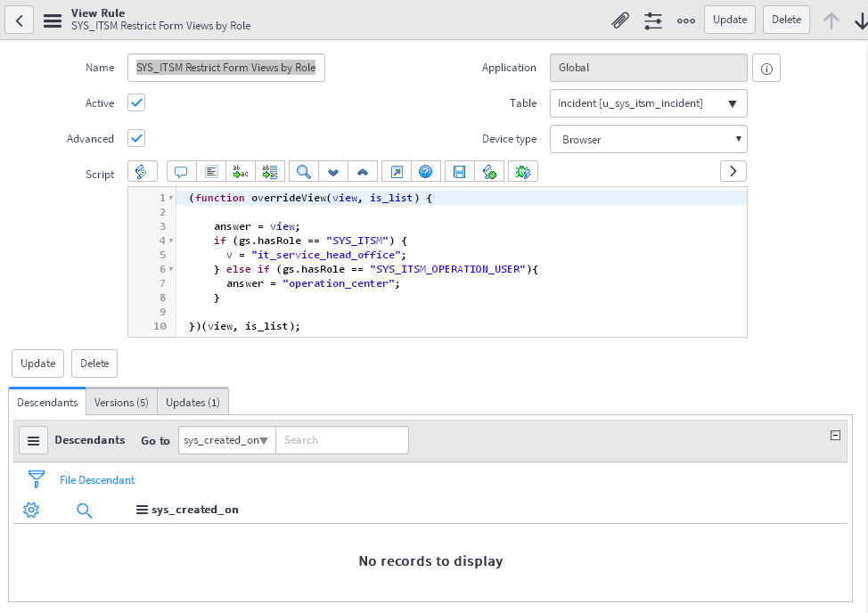The height and width of the screenshot is (613, 868).
Task: Uncheck the Active checkbox
Action: 136,102
